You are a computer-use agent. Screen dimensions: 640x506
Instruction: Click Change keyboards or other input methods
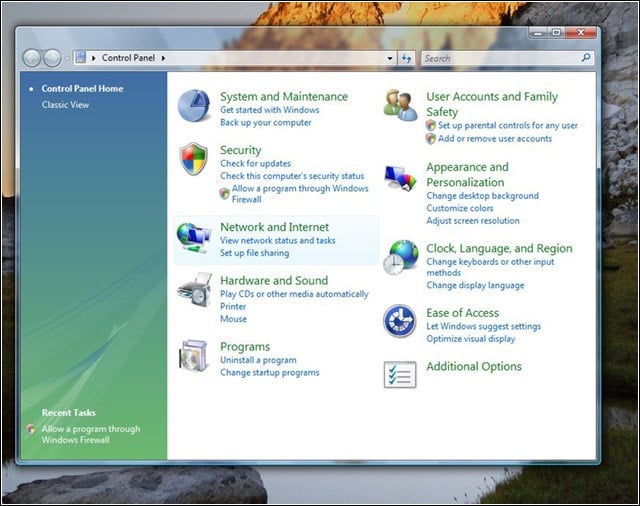490,267
